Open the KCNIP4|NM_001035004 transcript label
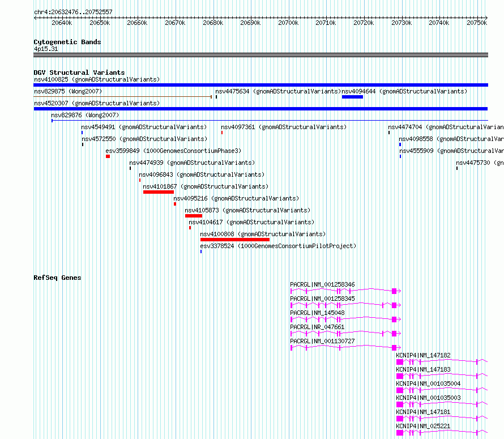 tap(429, 383)
